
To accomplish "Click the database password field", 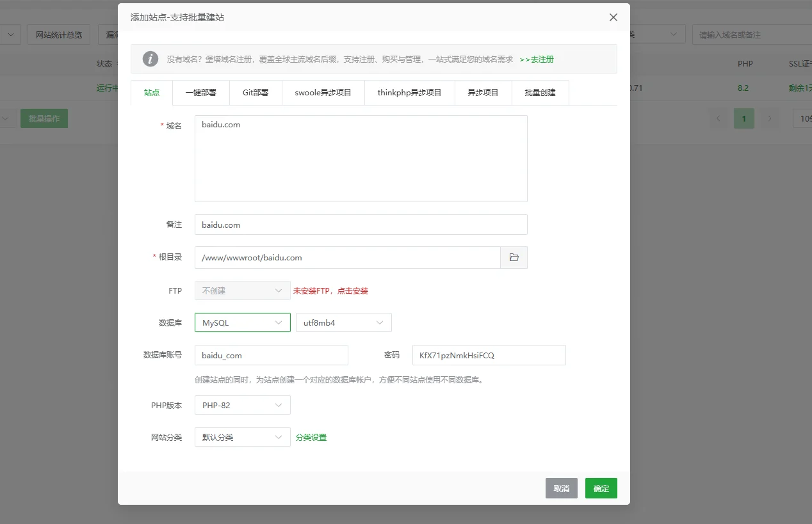I will tap(489, 355).
